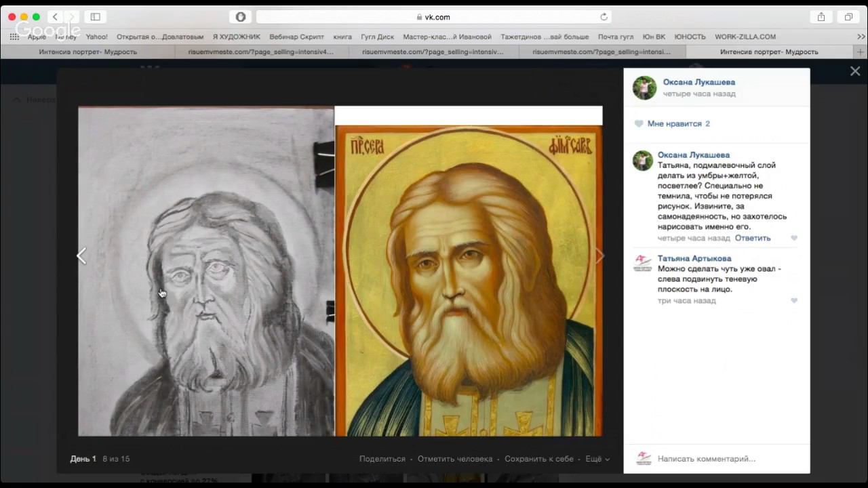Reload the vk.com page
The image size is (868, 488).
pos(604,17)
